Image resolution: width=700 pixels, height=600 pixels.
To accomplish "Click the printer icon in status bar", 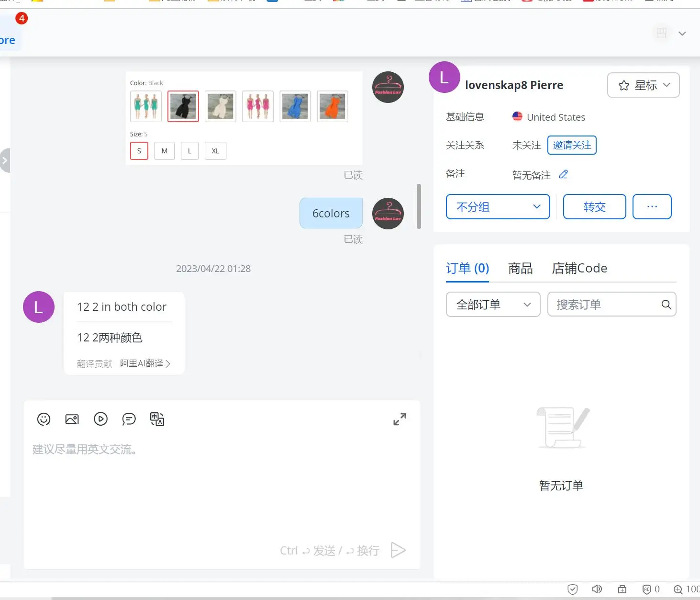I will coord(622,589).
